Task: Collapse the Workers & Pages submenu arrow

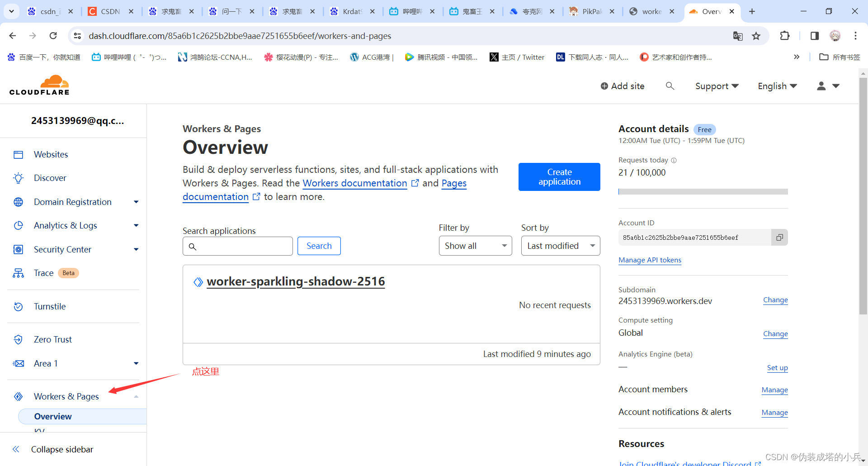Action: [136, 397]
